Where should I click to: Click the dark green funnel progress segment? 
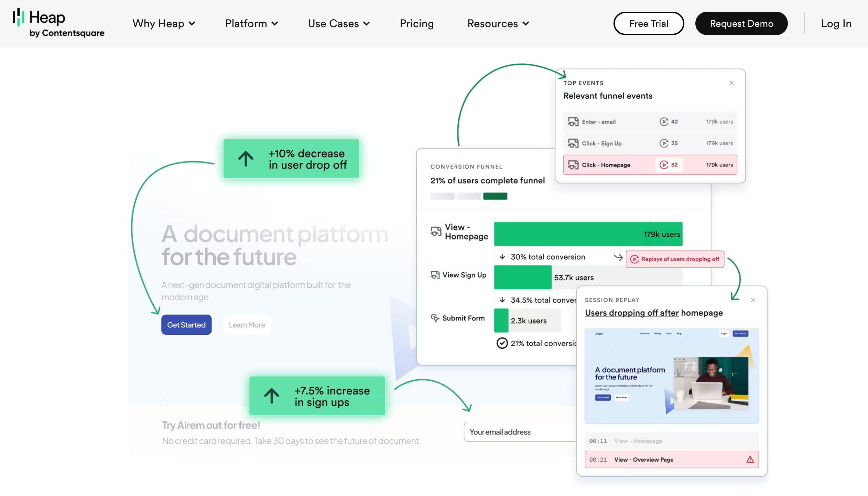(495, 196)
